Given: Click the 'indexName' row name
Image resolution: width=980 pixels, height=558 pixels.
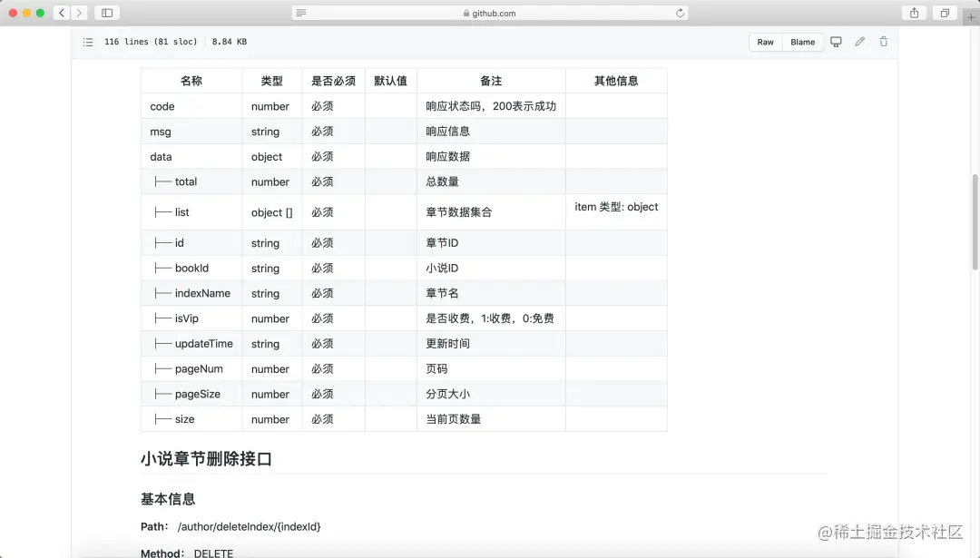Looking at the screenshot, I should click(202, 293).
